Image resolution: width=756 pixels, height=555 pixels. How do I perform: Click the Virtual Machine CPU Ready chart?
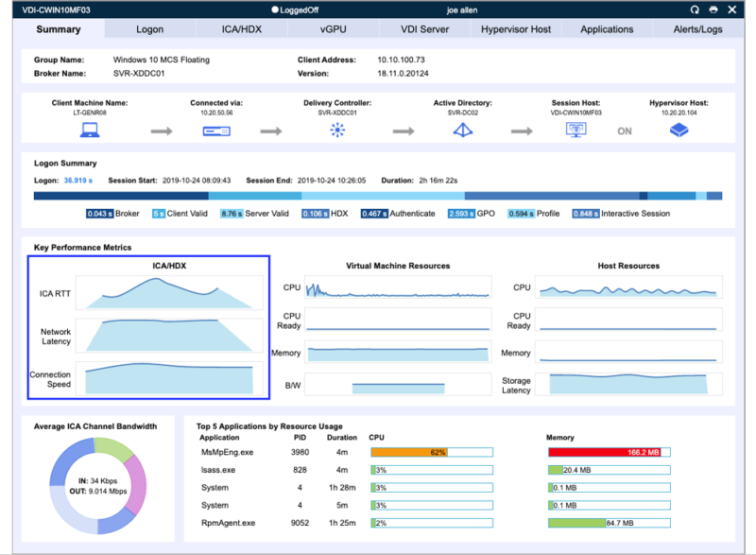click(398, 320)
